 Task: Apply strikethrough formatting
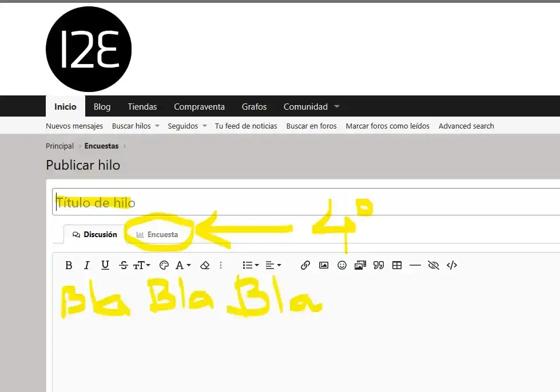coord(124,265)
